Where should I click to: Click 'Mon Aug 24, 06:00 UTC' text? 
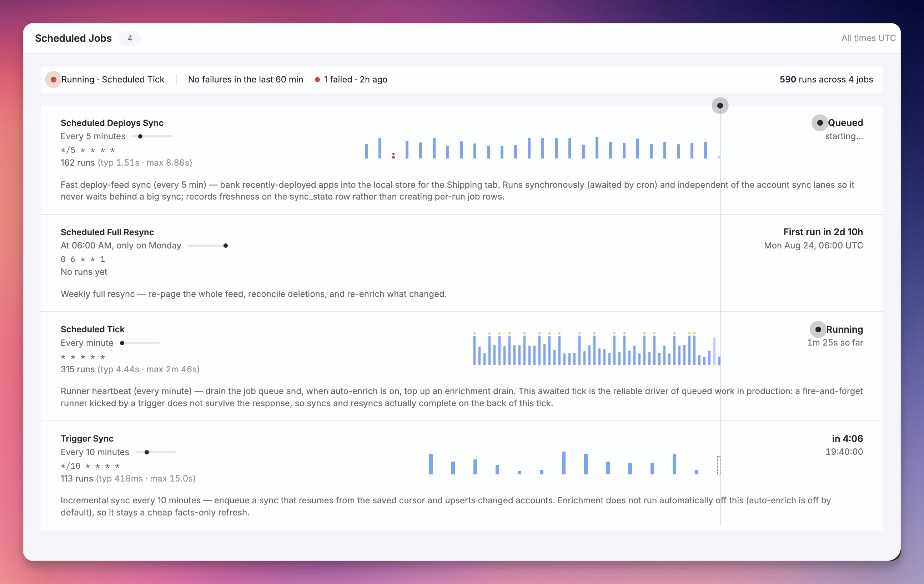(813, 246)
